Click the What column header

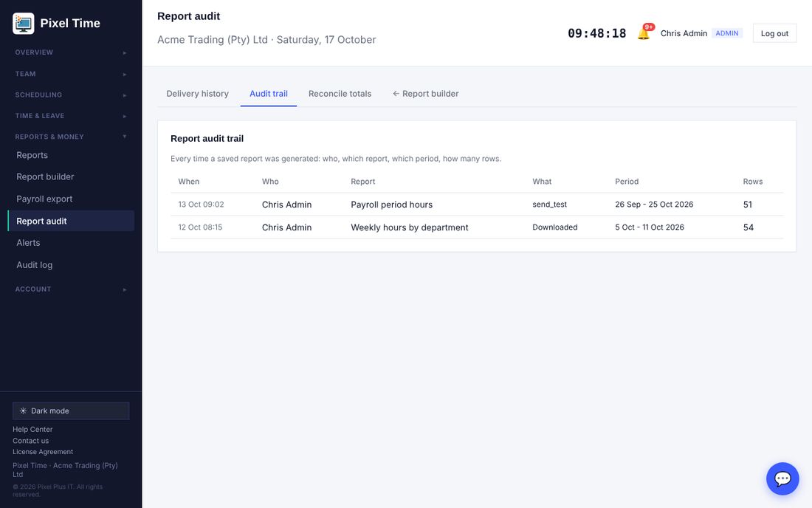[x=542, y=182]
